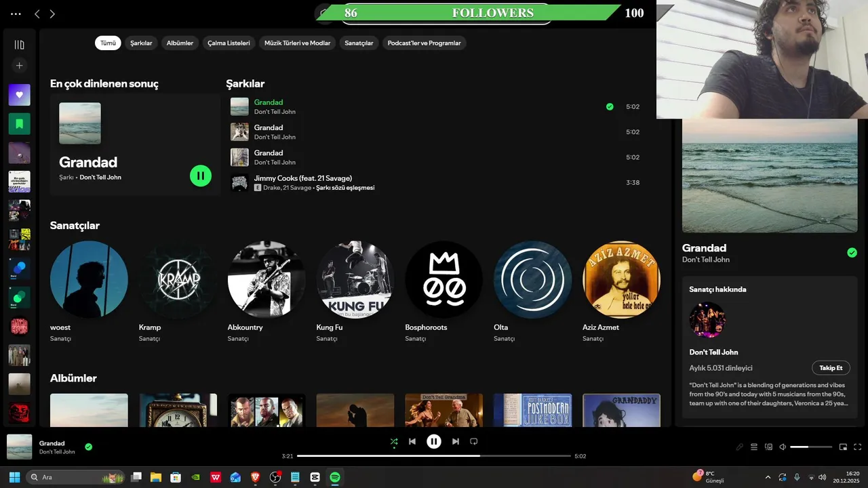Image resolution: width=868 pixels, height=488 pixels.
Task: Open the mini player icon
Action: point(844,447)
